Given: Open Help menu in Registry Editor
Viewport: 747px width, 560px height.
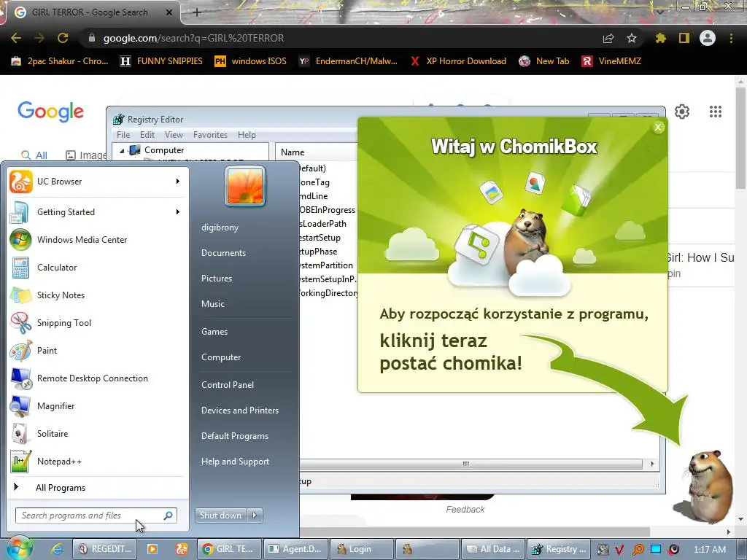Looking at the screenshot, I should [247, 135].
